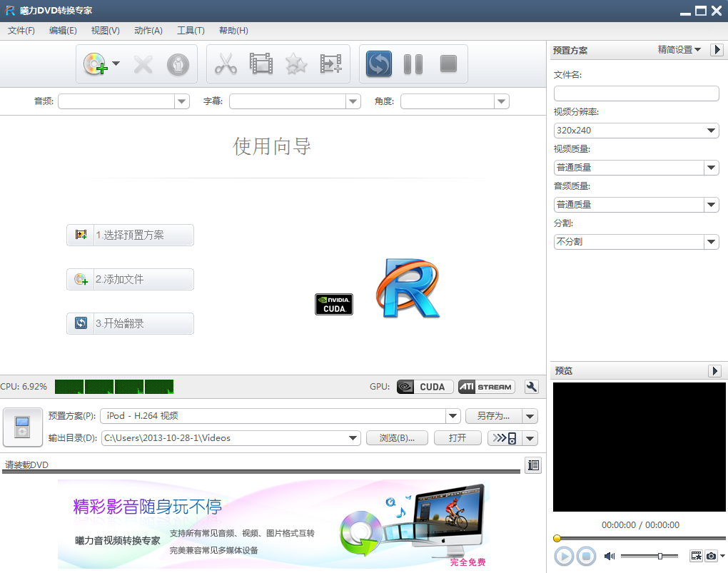728x573 pixels.
Task: Open the star effects tool
Action: [x=296, y=64]
